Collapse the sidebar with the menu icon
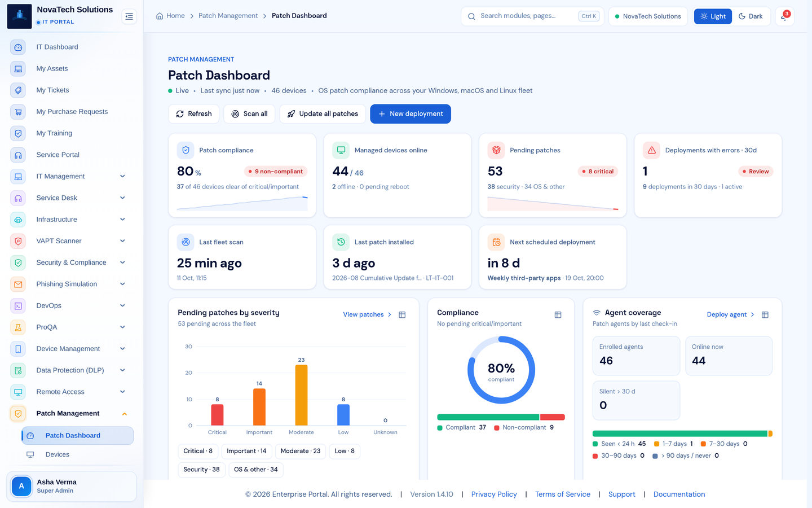This screenshot has width=812, height=508. tap(129, 16)
